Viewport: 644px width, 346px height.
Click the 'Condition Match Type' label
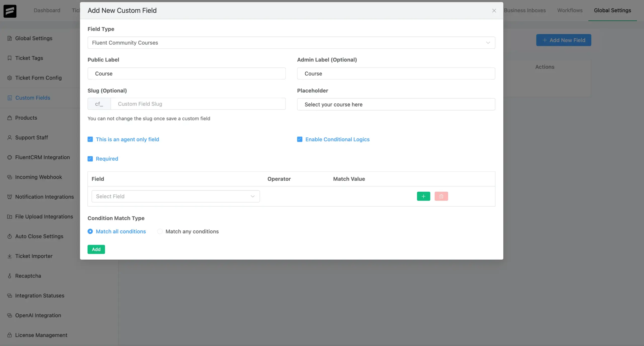click(116, 218)
